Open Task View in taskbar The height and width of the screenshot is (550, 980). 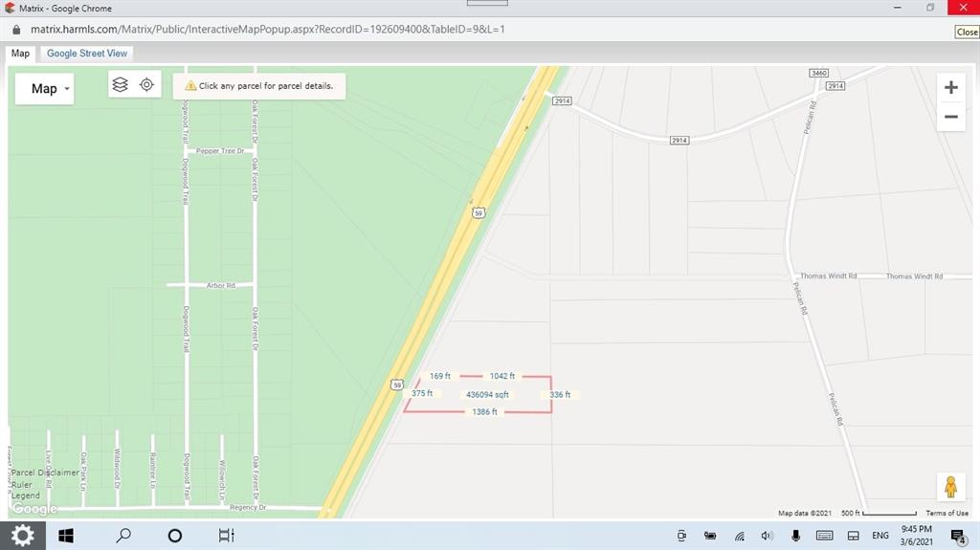point(226,536)
